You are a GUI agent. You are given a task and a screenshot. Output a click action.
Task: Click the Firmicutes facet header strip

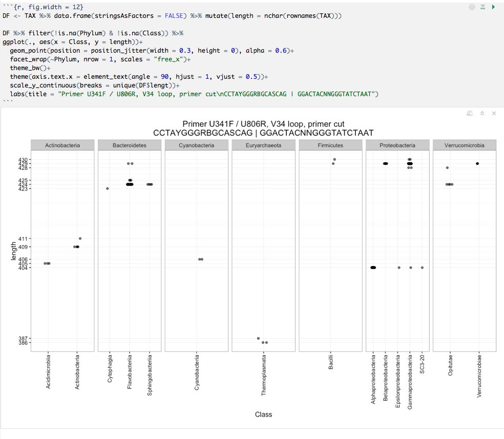tap(330, 145)
